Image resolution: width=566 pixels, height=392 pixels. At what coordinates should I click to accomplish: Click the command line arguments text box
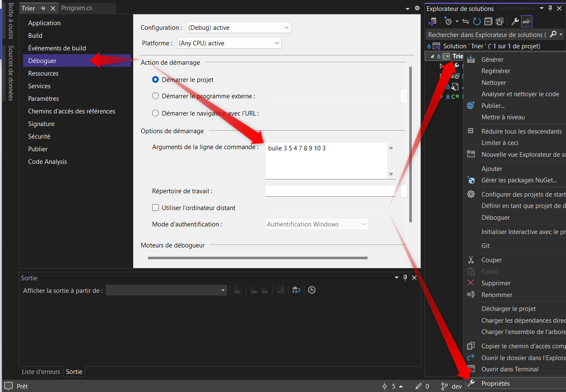click(326, 160)
